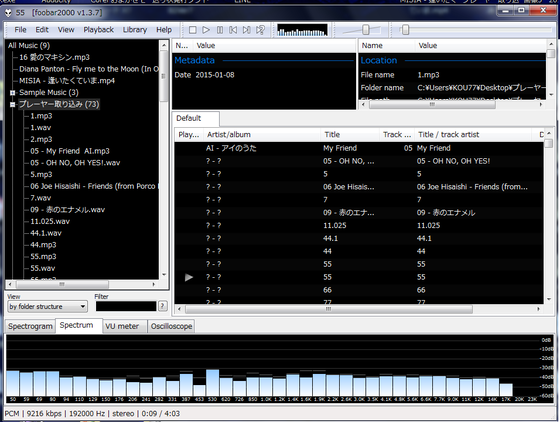Screen dimensions: 560x422
Task: Select 55.wav in the library tree
Action: 42,268
